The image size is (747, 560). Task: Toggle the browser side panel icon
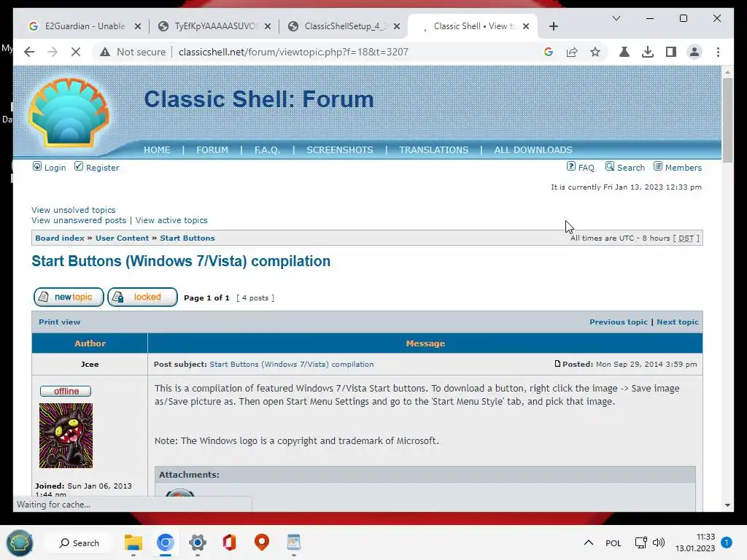pos(671,52)
